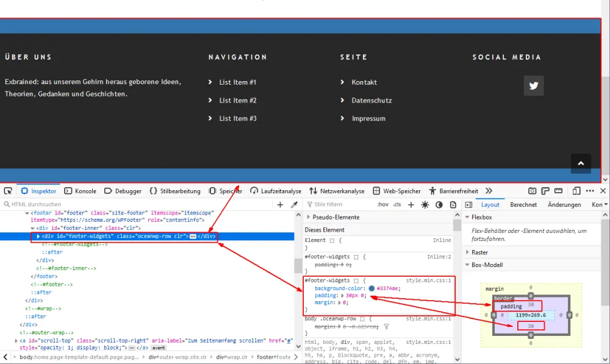Toggle light color scheme simulation
The width and height of the screenshot is (610, 364).
tap(425, 204)
